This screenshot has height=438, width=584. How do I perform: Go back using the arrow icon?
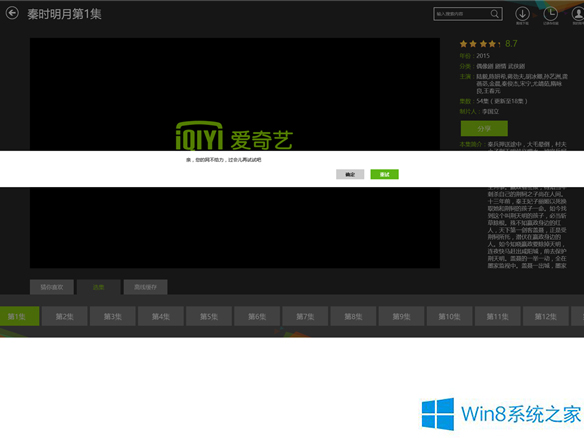[12, 13]
